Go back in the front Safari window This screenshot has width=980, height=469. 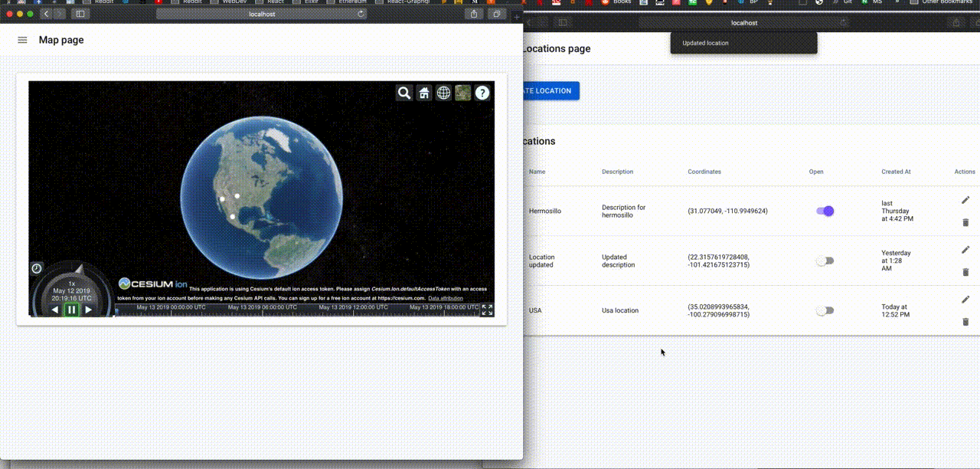46,14
